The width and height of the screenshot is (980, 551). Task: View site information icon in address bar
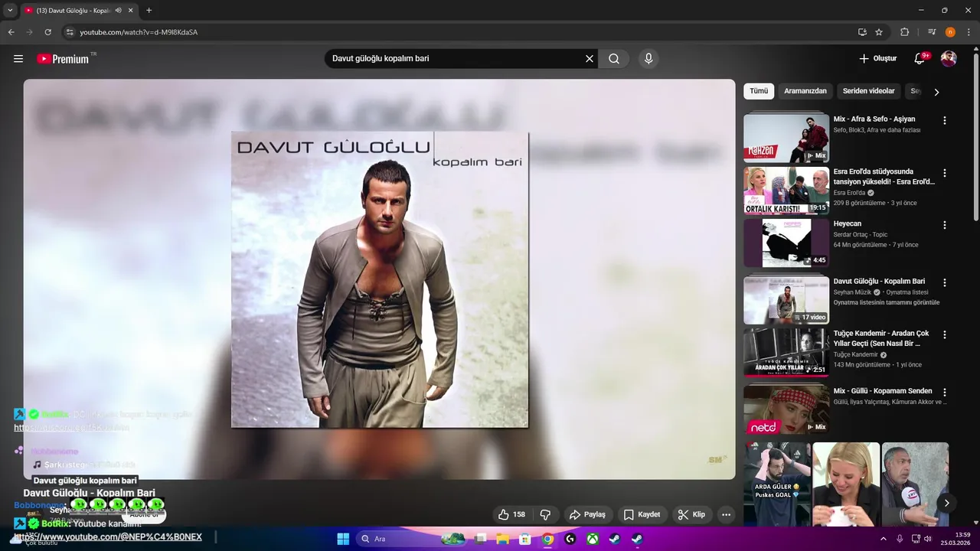[69, 32]
